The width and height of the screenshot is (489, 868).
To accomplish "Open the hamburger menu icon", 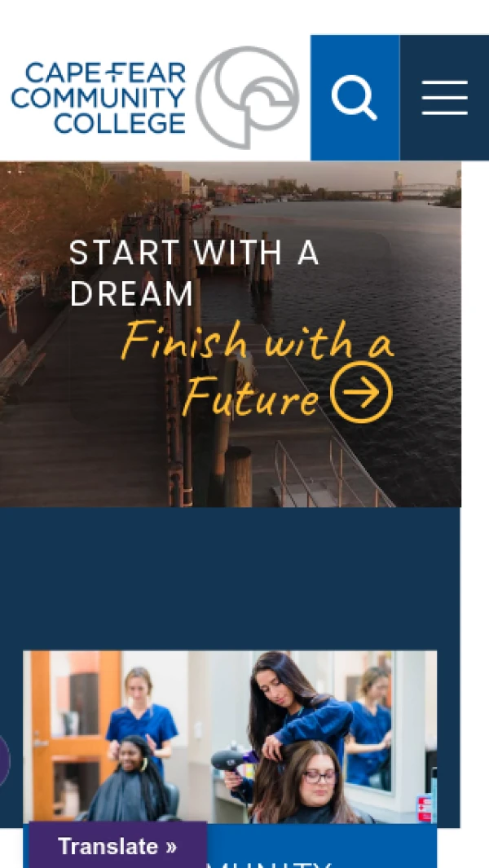I will tap(444, 98).
